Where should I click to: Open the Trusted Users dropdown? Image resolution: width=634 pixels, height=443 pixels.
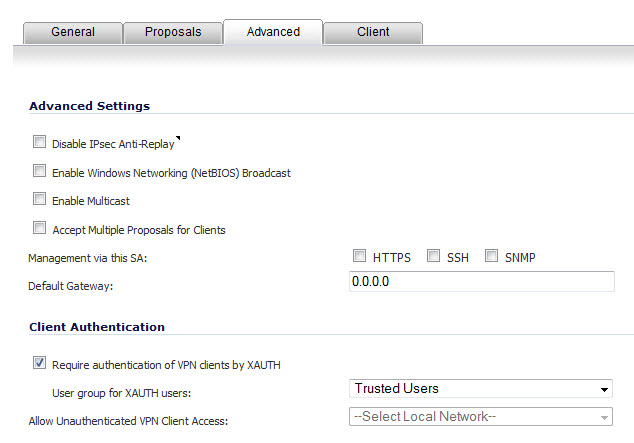(x=481, y=389)
